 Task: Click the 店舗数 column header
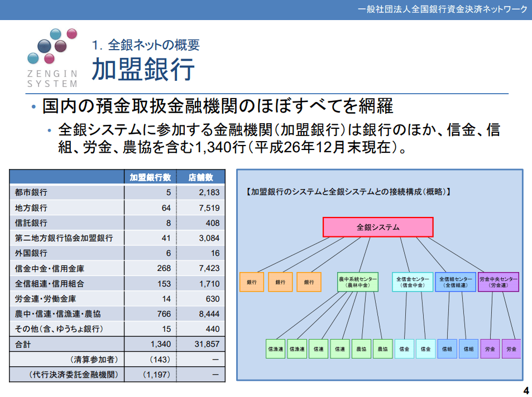pos(201,177)
